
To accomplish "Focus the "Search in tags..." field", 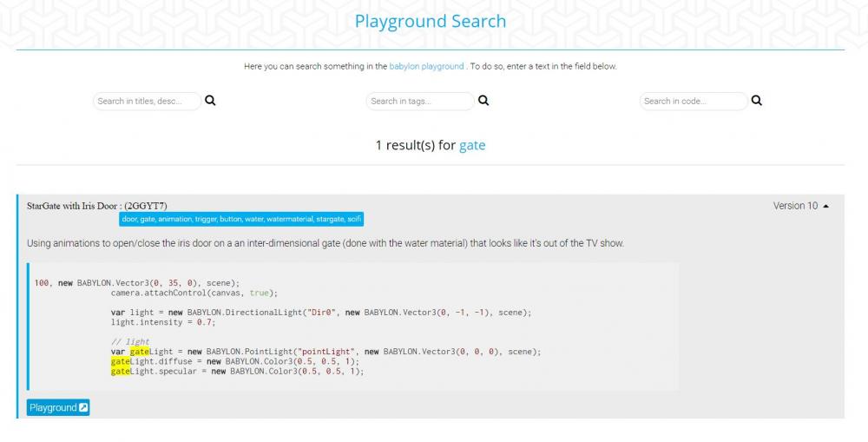I will pyautogui.click(x=419, y=101).
